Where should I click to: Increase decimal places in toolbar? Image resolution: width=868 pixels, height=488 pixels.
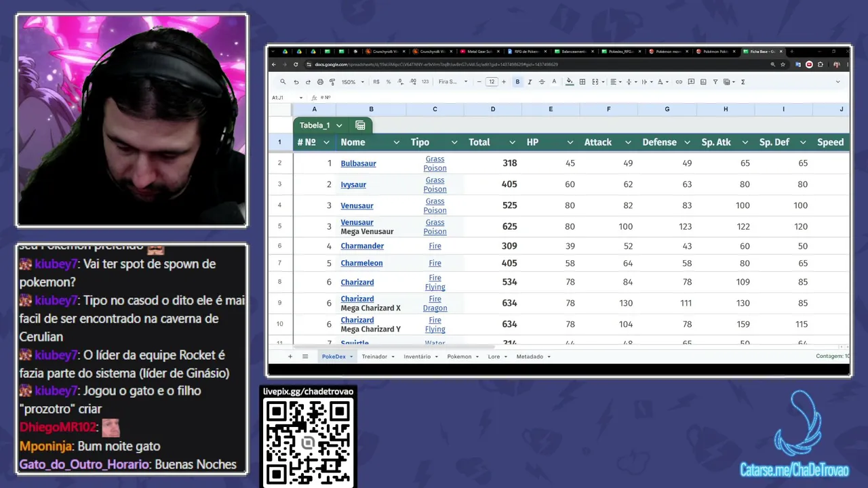click(x=413, y=82)
